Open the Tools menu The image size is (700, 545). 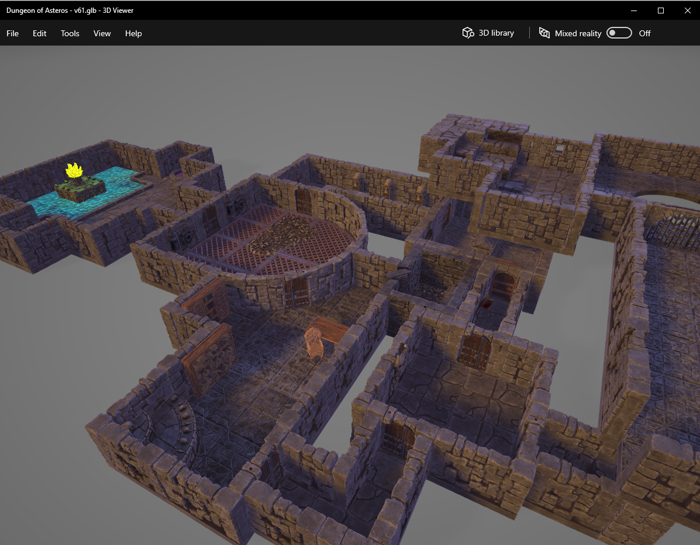coord(70,33)
